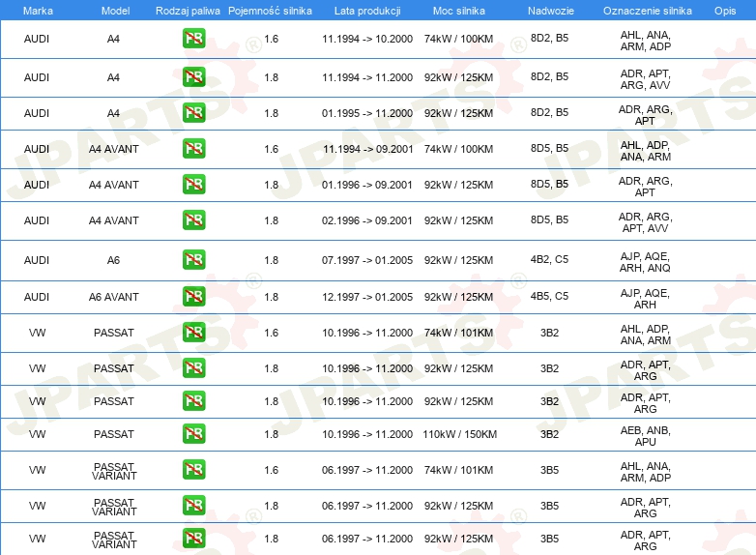This screenshot has height=555, width=756.
Task: Sort by the Model column header
Action: [115, 11]
